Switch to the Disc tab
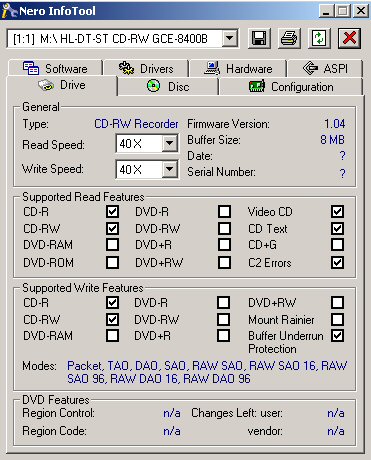This screenshot has height=460, width=371. [168, 87]
